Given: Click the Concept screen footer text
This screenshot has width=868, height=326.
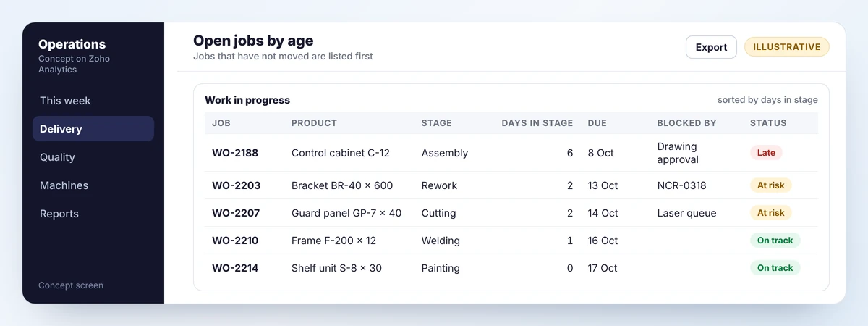Looking at the screenshot, I should tap(71, 285).
